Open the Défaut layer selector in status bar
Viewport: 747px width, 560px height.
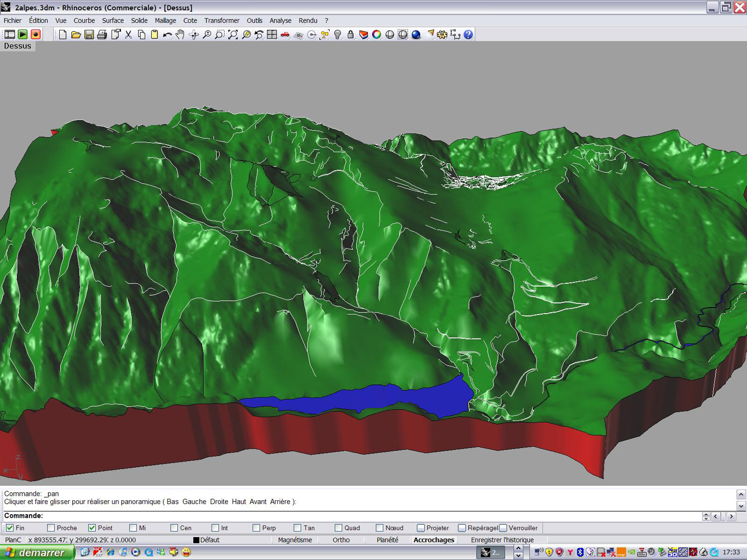click(207, 540)
